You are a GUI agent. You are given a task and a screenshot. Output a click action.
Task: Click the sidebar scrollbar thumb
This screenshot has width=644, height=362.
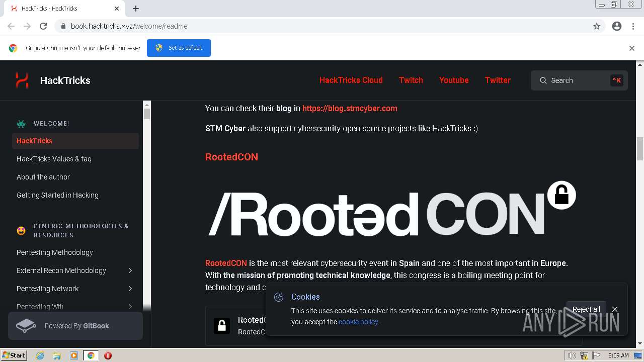pos(147,114)
